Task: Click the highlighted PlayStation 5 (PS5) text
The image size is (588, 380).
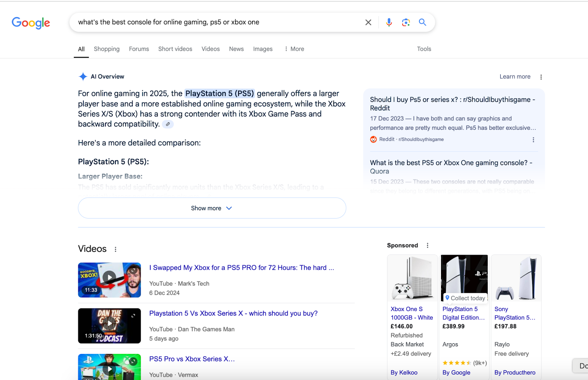Action: pos(220,93)
